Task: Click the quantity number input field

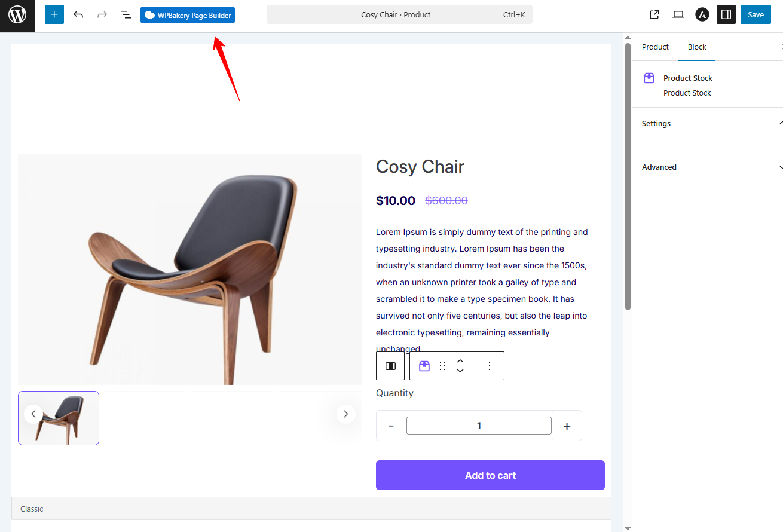Action: pyautogui.click(x=479, y=426)
